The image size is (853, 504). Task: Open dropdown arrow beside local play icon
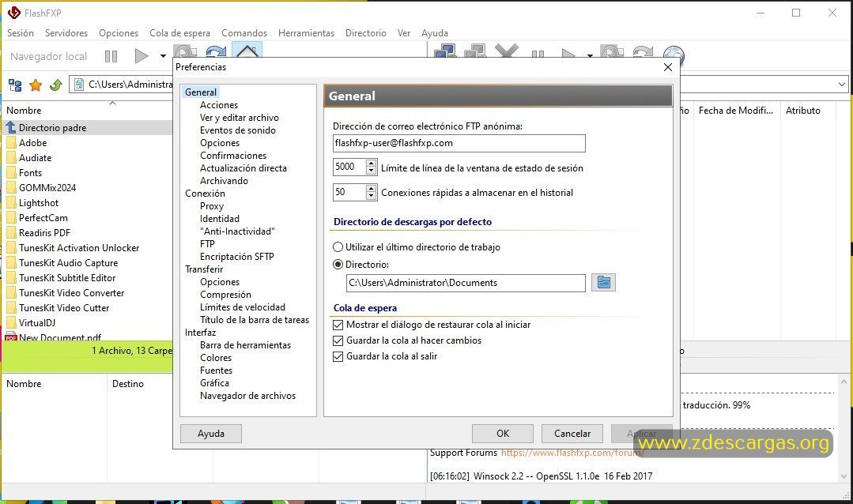coord(163,56)
